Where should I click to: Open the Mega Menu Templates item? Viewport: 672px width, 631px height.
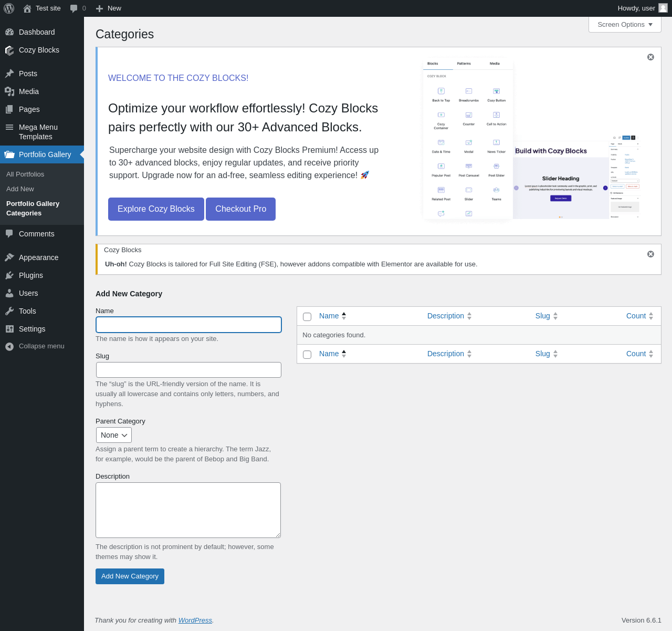coord(42,132)
